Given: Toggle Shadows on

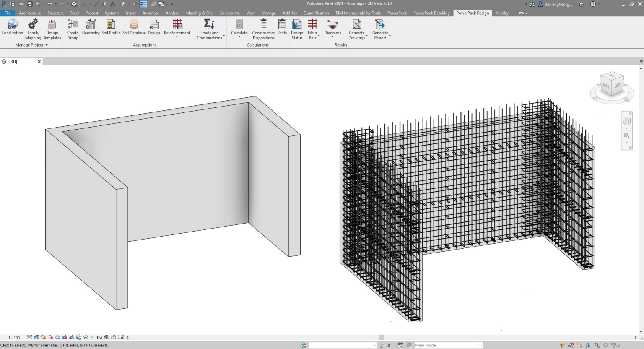Looking at the screenshot, I should tap(50, 337).
